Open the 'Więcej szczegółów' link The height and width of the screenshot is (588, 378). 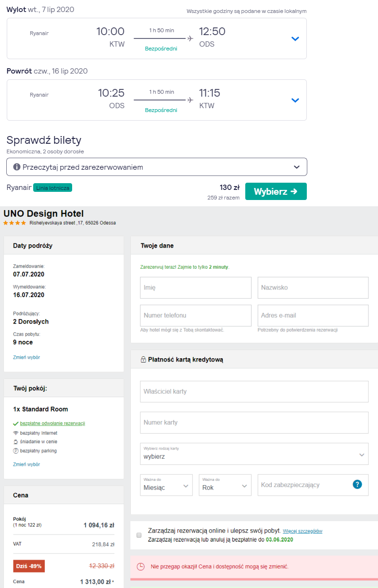click(x=302, y=531)
